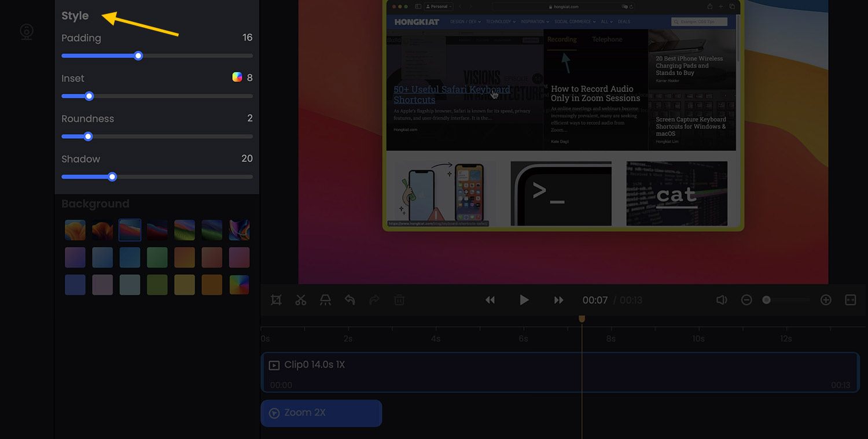Play the video preview

pyautogui.click(x=524, y=300)
